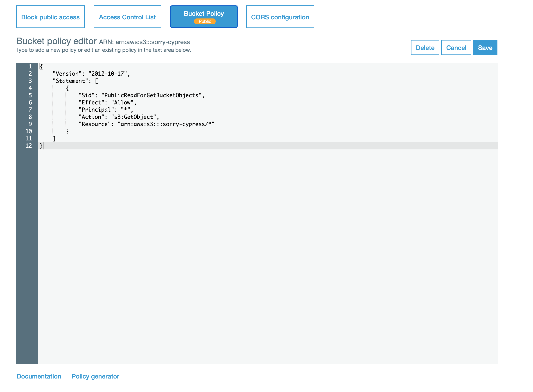
Task: Click the Version 2012-10-17 line
Action: [x=91, y=74]
